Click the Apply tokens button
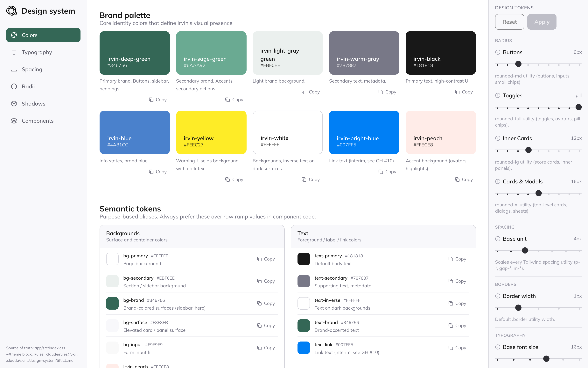This screenshot has width=588, height=368. 542,22
